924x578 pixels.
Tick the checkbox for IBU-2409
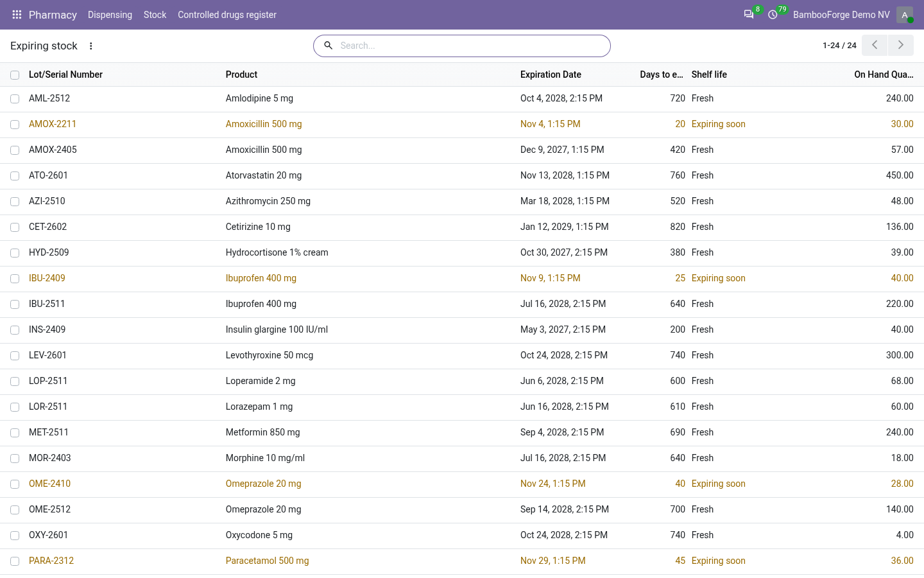click(15, 279)
